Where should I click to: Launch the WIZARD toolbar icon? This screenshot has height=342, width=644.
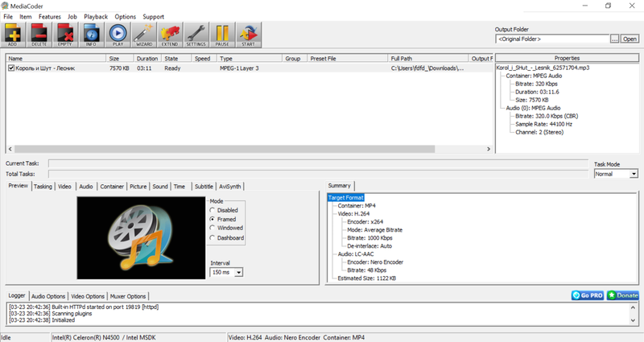[144, 35]
